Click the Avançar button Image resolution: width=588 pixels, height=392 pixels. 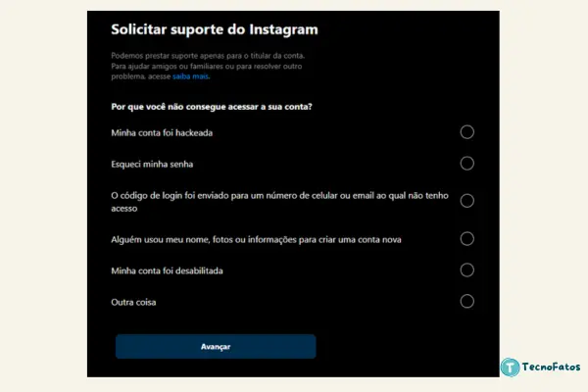216,347
